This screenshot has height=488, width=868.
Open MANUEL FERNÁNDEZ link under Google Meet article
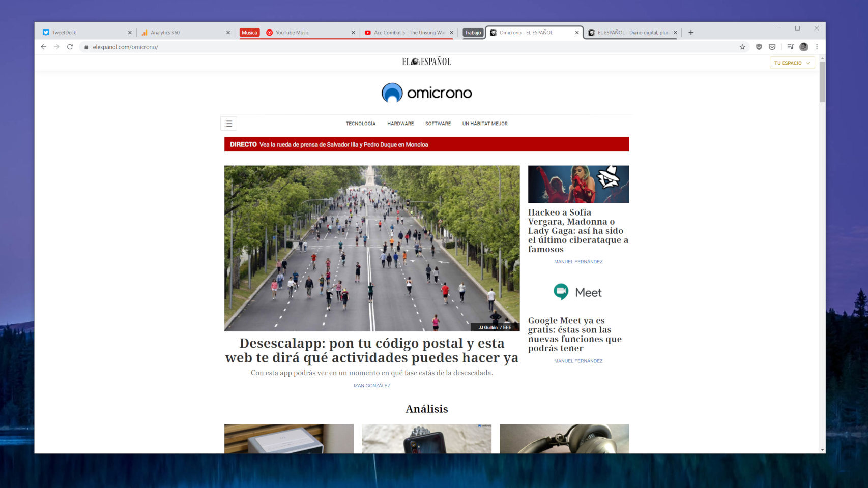578,361
